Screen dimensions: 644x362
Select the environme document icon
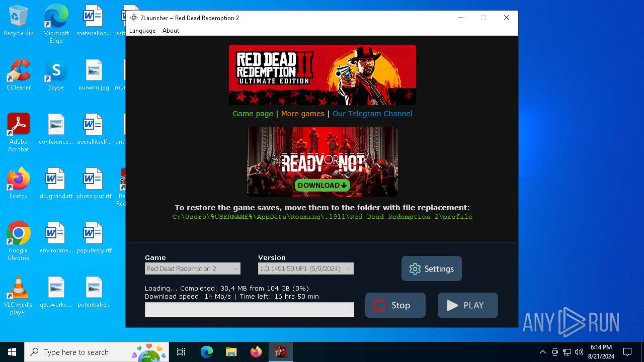pos(56,237)
